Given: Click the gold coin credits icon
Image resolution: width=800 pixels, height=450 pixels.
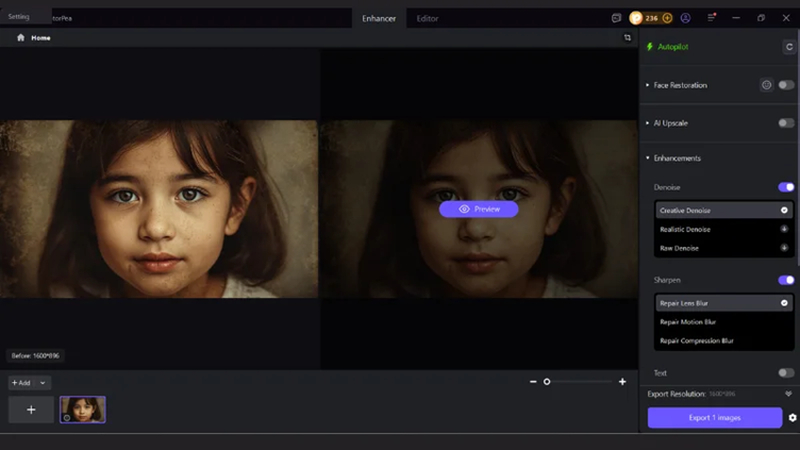Looking at the screenshot, I should [x=636, y=18].
